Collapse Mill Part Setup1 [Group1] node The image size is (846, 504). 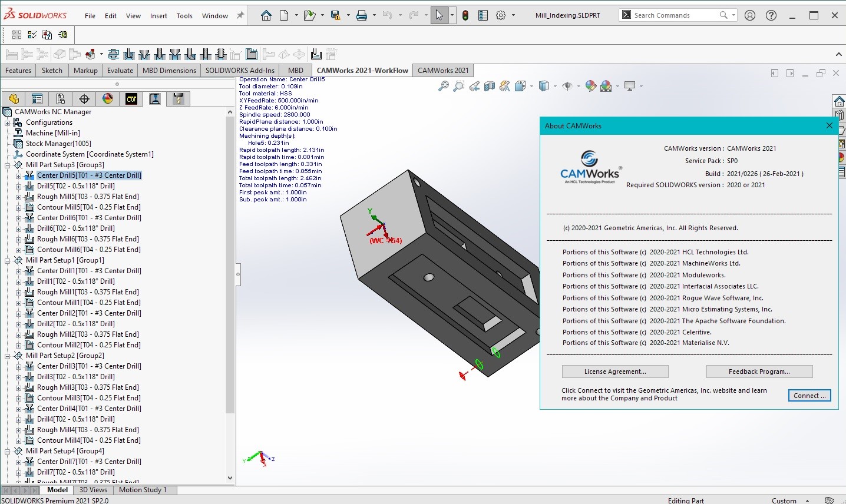point(8,260)
